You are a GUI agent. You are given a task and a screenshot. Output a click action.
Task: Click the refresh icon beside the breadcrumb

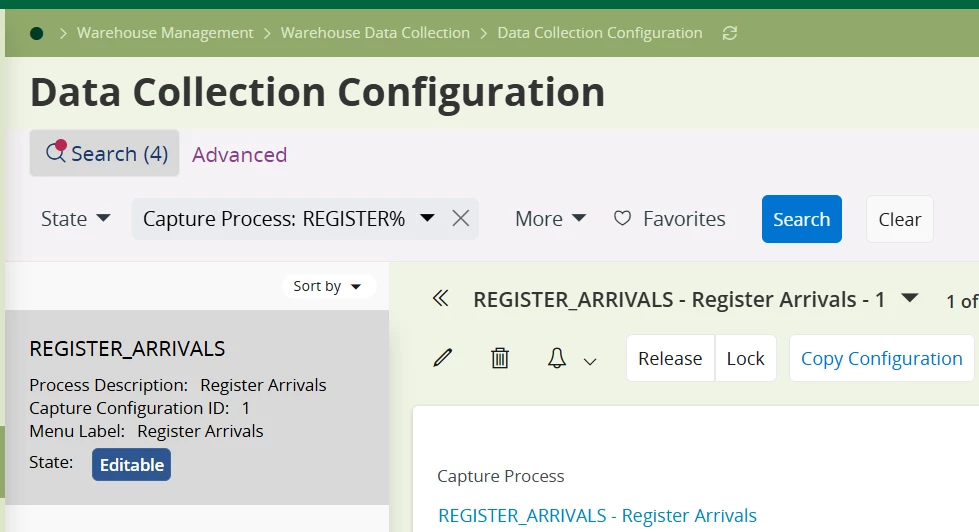coord(730,33)
